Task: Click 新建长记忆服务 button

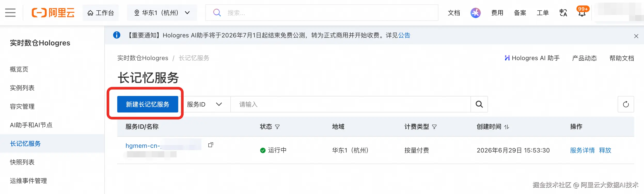Action: [148, 104]
